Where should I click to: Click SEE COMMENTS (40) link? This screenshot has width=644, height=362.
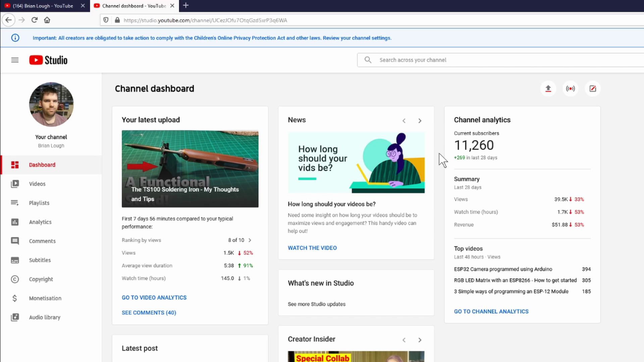[149, 313]
